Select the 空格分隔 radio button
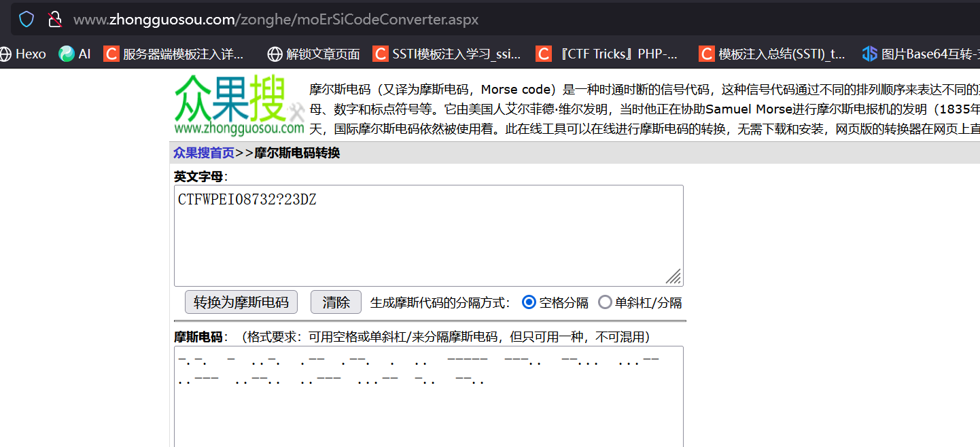Viewport: 980px width, 447px height. tap(529, 302)
